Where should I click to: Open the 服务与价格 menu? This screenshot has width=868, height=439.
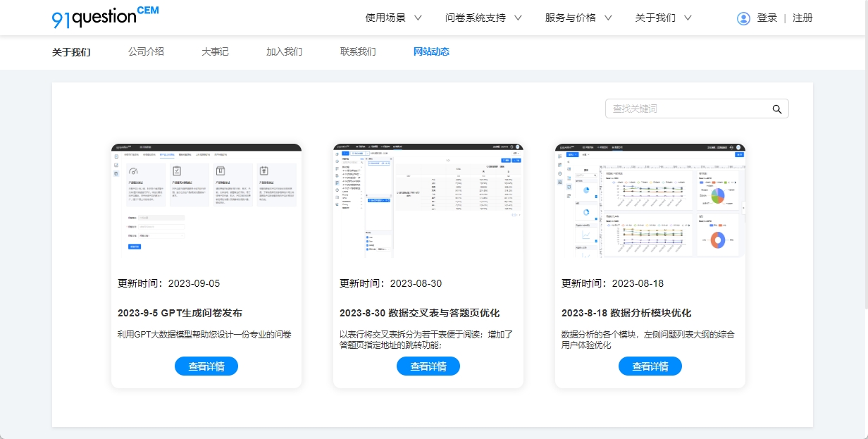coord(571,18)
